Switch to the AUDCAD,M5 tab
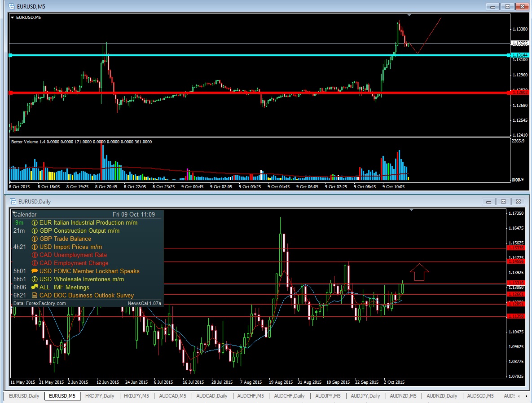Image resolution: width=532 pixels, height=403 pixels. point(173,396)
